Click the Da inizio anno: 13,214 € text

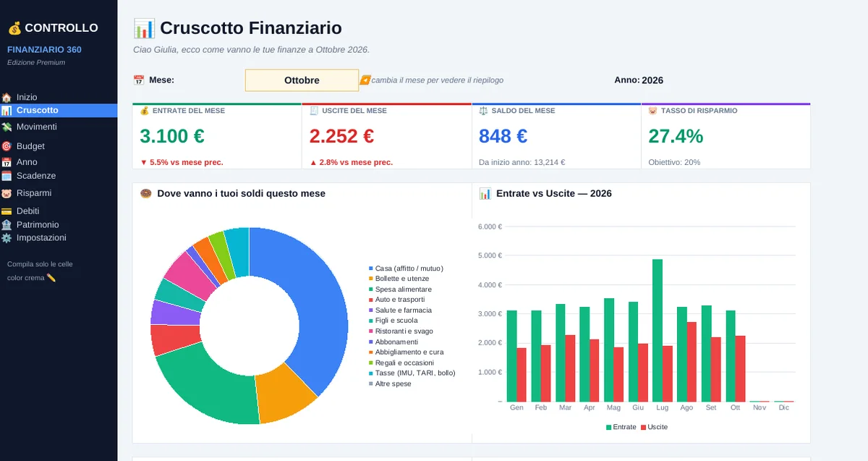(522, 163)
